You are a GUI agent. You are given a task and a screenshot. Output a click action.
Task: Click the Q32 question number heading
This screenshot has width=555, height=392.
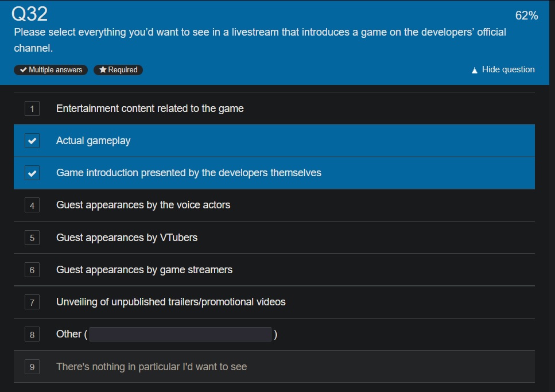pos(29,14)
